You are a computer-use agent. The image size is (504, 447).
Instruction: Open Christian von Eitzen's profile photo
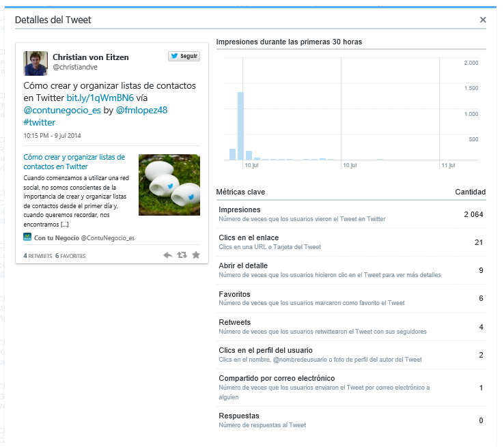coord(36,63)
